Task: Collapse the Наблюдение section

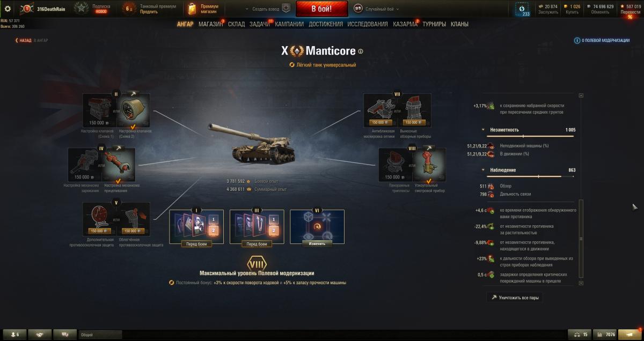Action: coord(483,170)
